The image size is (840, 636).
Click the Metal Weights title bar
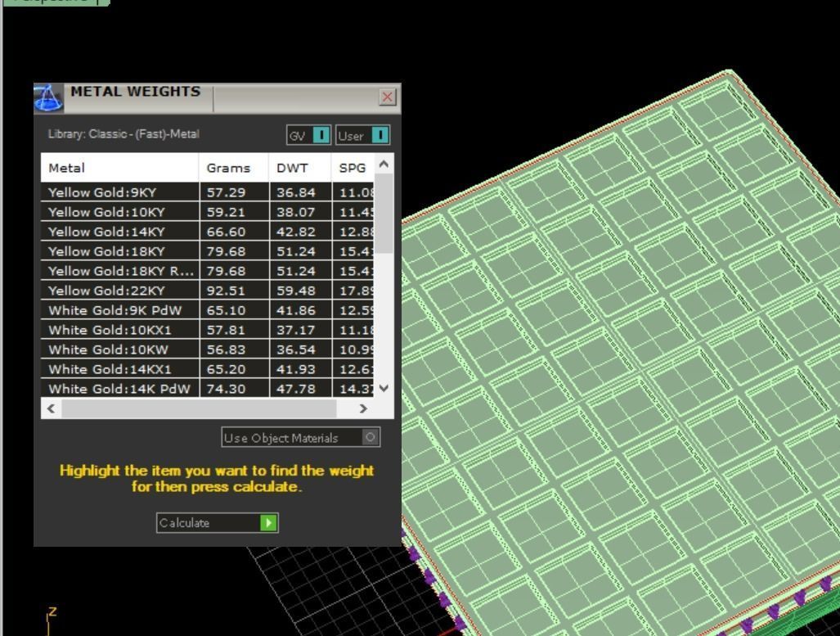217,98
